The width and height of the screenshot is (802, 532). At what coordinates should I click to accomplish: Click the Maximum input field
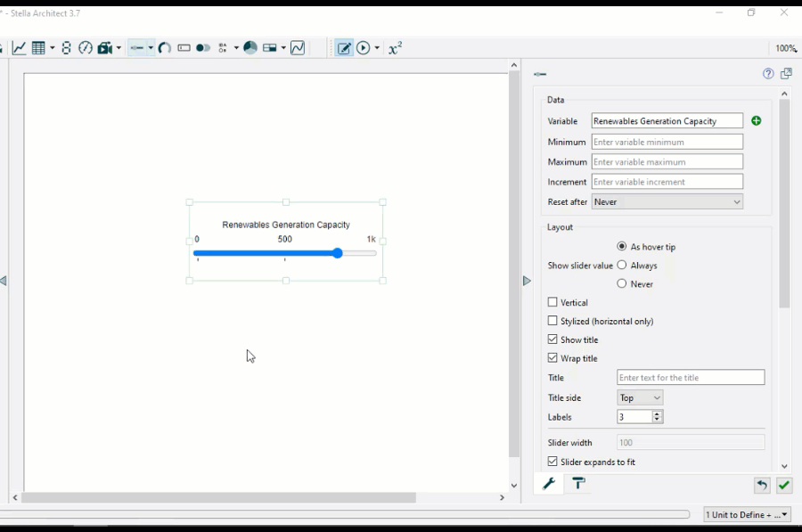pos(667,161)
